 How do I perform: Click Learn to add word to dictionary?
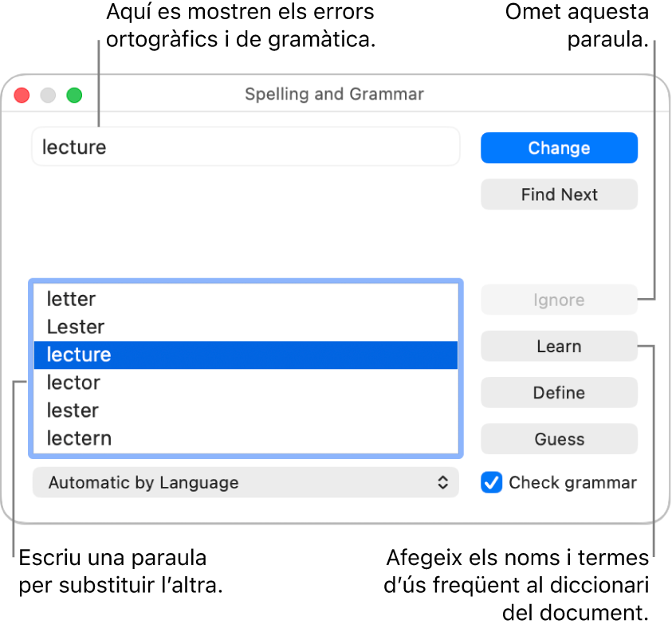pos(559,346)
